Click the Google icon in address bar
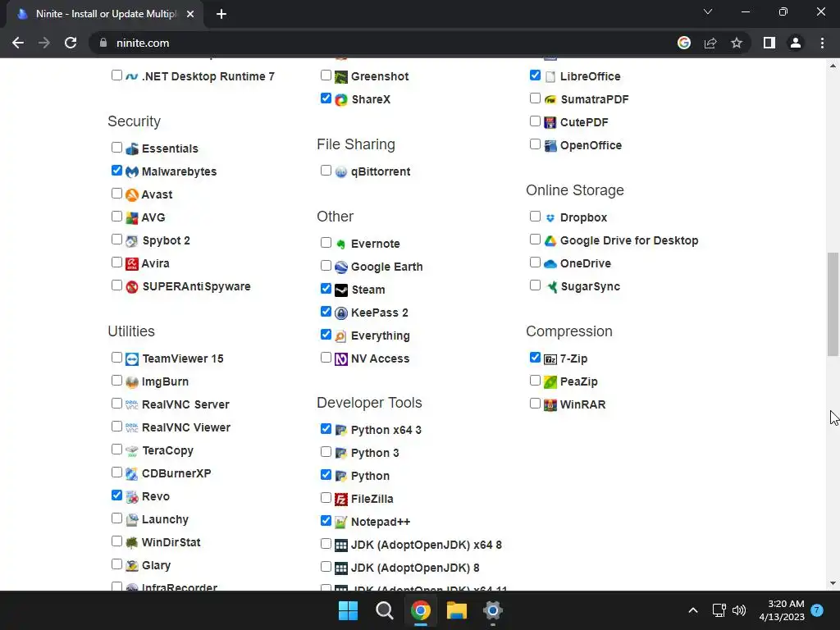This screenshot has width=840, height=630. coord(684,43)
